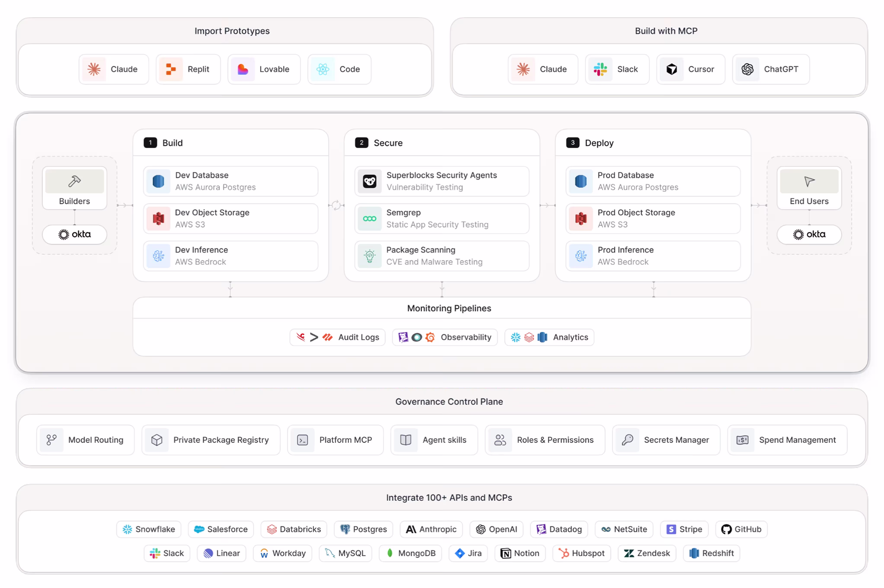Click the "Secure" step title

tap(388, 143)
